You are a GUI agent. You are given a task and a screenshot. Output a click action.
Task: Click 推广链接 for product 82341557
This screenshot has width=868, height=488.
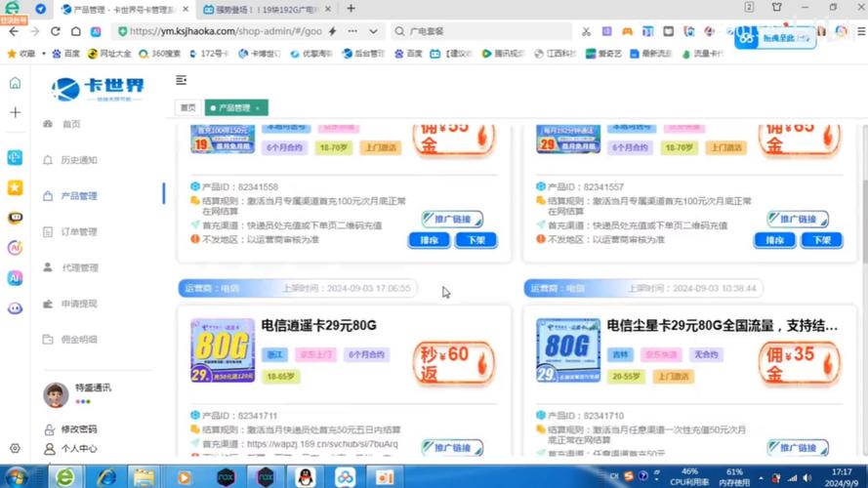coord(798,219)
